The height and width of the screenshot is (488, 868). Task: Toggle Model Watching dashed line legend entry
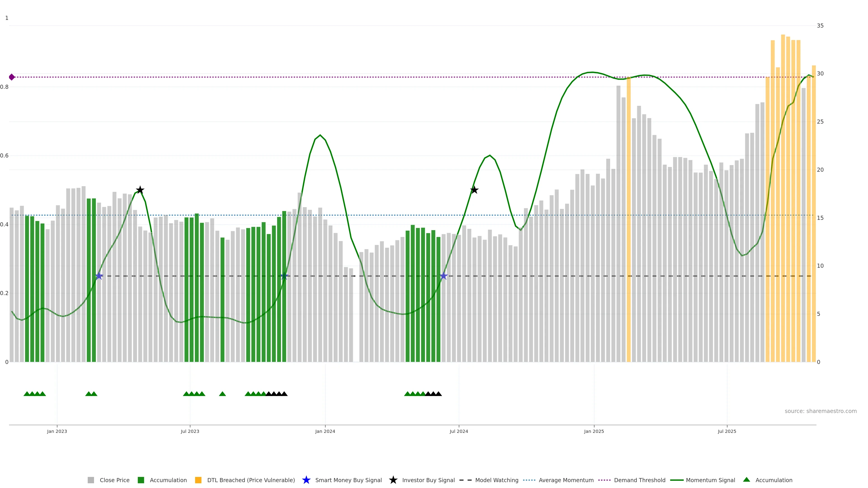coord(496,480)
